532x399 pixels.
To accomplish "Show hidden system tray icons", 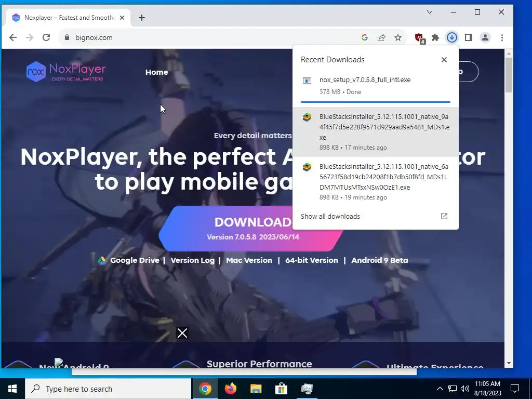I will [x=440, y=389].
